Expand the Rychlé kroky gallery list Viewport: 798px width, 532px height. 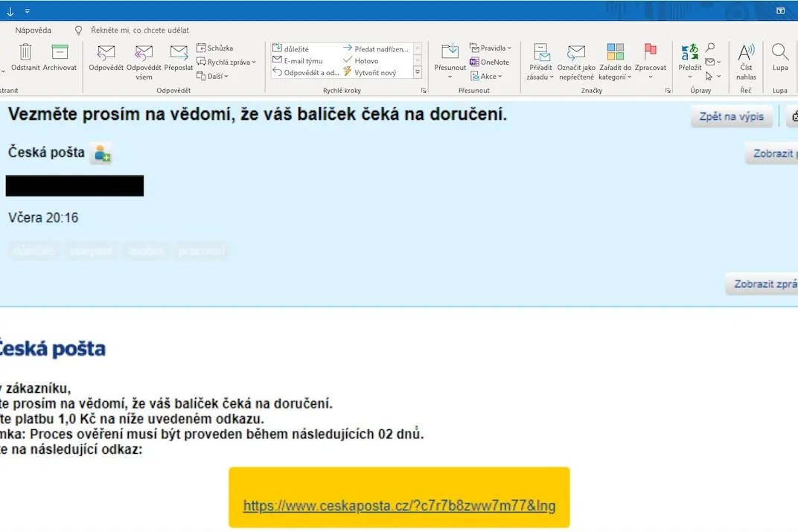coord(418,72)
